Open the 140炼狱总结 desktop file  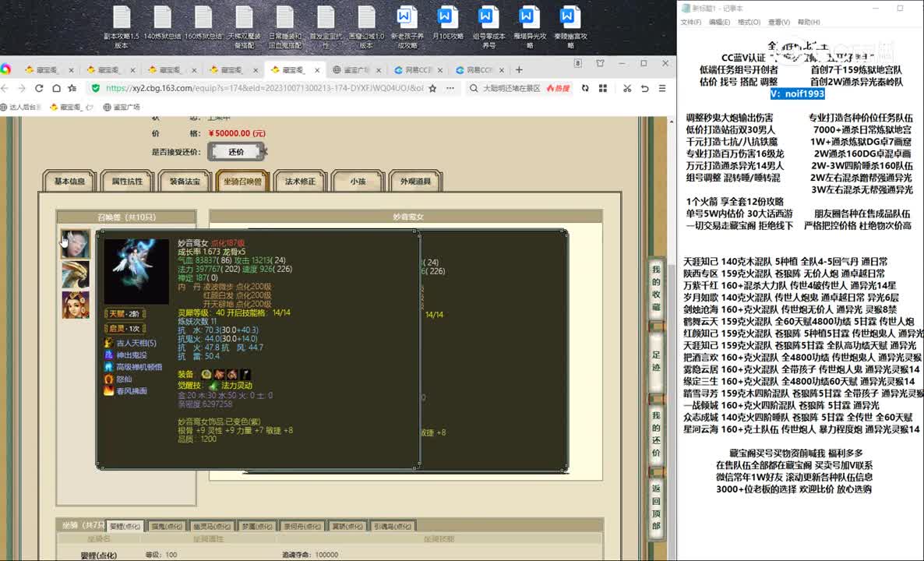click(163, 23)
